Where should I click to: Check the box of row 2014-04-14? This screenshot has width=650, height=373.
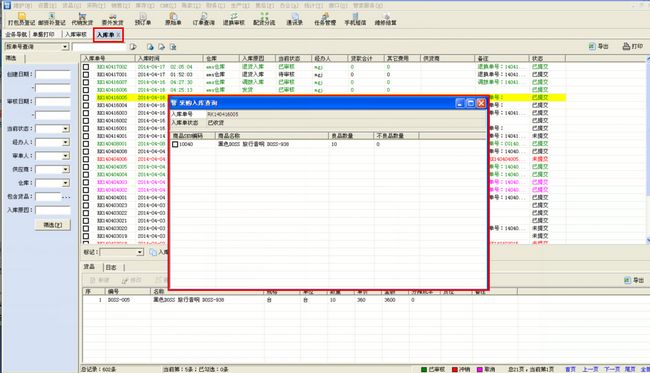point(86,136)
